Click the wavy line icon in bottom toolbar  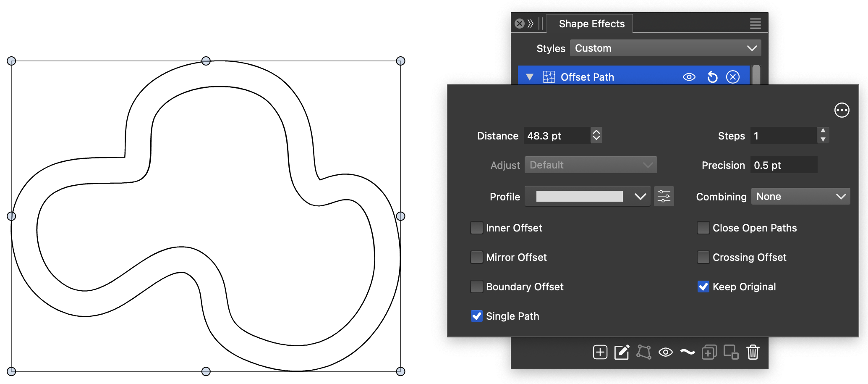[x=687, y=352]
